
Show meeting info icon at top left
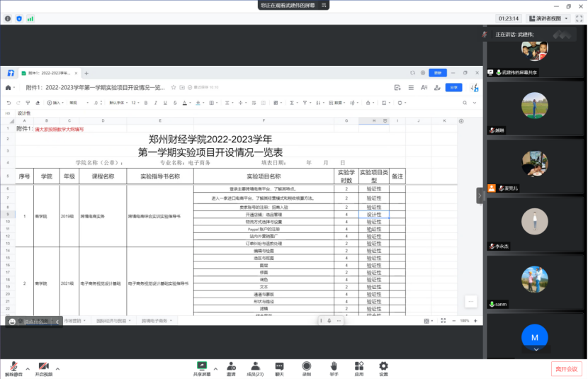[8, 18]
